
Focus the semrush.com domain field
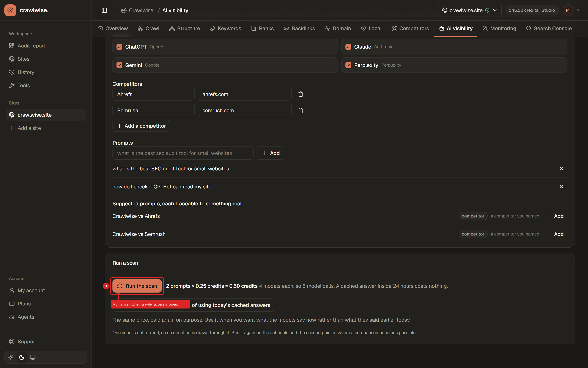(x=245, y=111)
